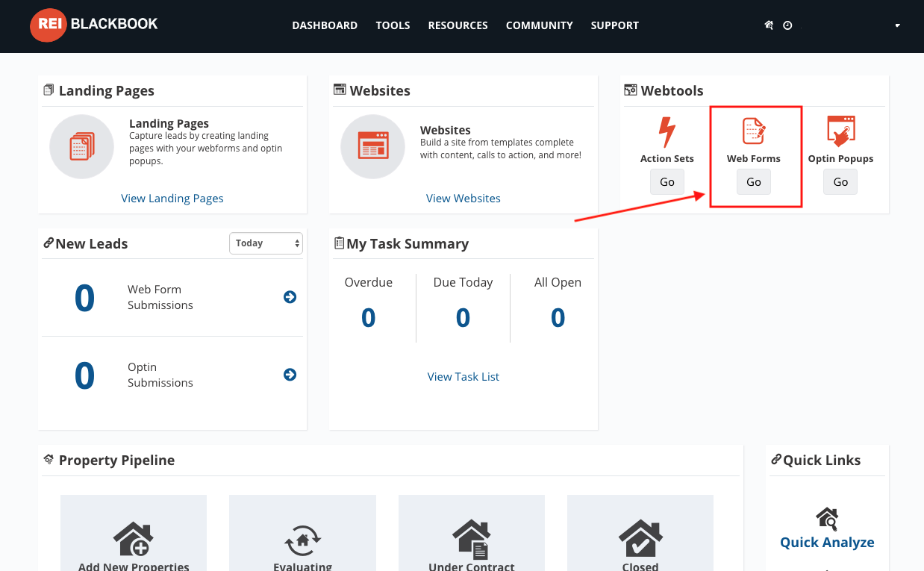Open the Dashboard menu
Screen dimensions: 924x571
pyautogui.click(x=325, y=25)
